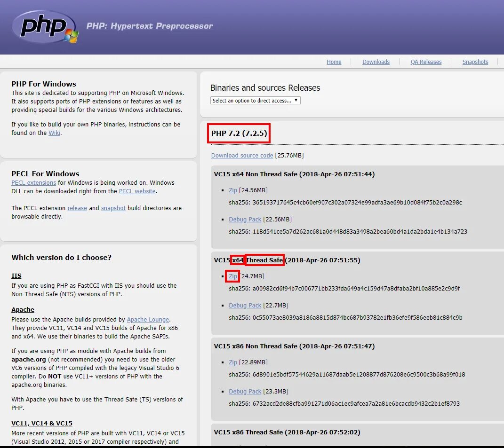Click the PHP logo icon
Image resolution: width=504 pixels, height=448 pixels.
click(45, 26)
